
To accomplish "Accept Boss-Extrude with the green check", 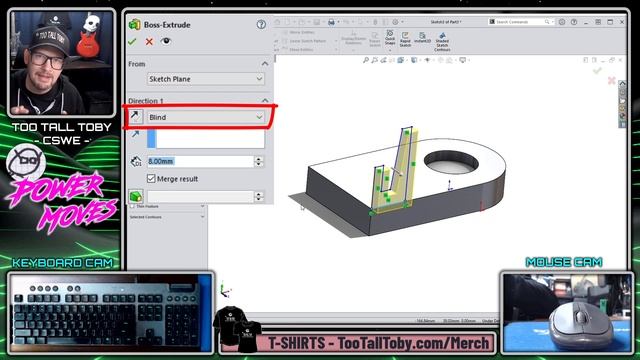I will pyautogui.click(x=132, y=42).
